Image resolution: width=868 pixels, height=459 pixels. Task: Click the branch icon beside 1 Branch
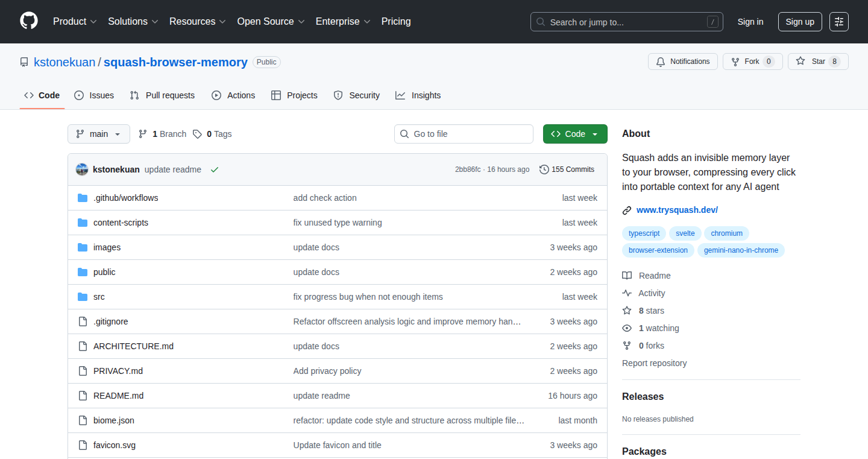coord(143,134)
